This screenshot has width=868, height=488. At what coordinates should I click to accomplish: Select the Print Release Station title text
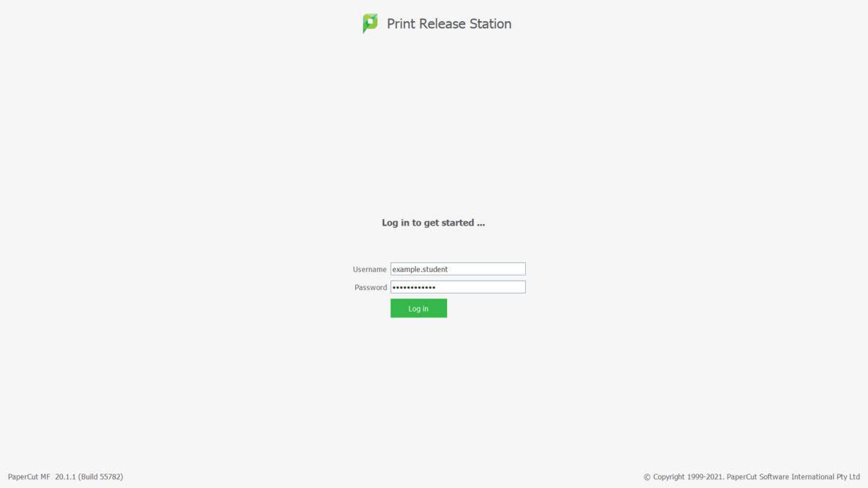tap(448, 23)
